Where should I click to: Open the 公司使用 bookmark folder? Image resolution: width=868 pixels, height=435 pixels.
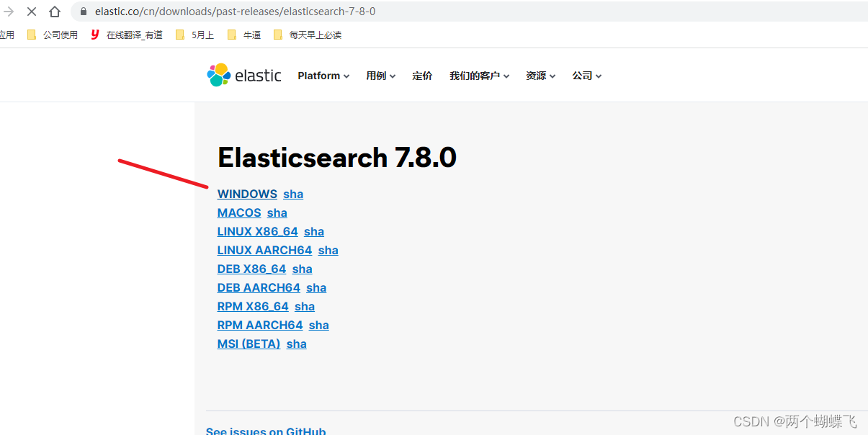click(x=52, y=35)
